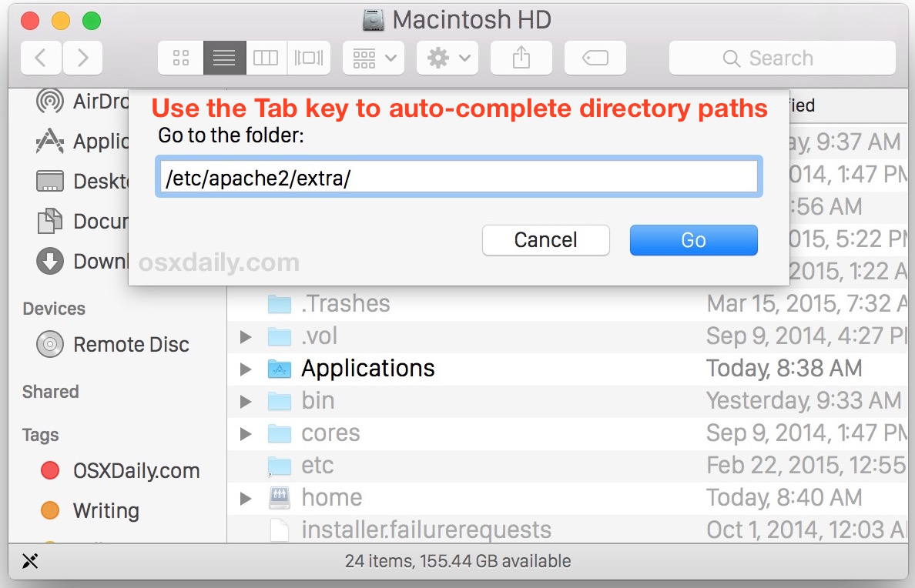Screen dimensions: 915x588
Task: Click the Search field
Action: point(782,58)
